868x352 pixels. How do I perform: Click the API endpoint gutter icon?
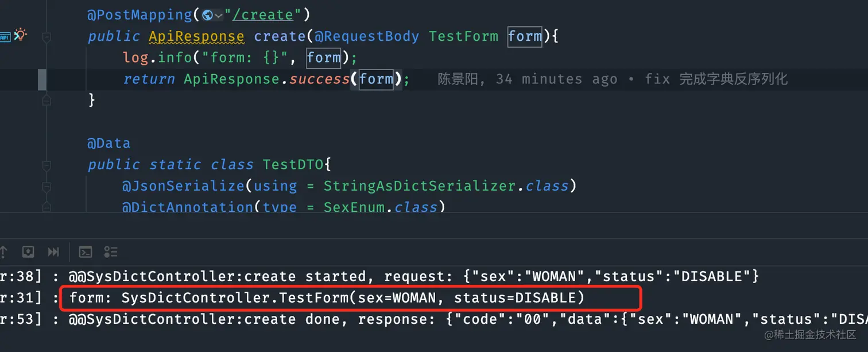(5, 37)
